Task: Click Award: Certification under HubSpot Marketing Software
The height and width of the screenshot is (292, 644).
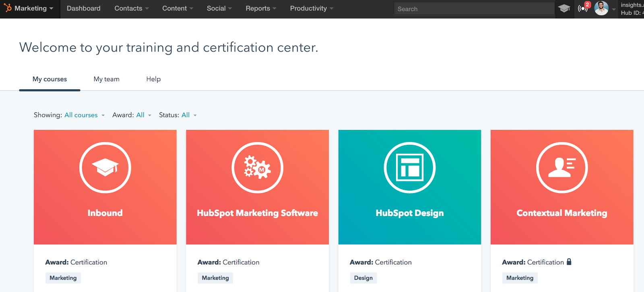Action: tap(228, 262)
